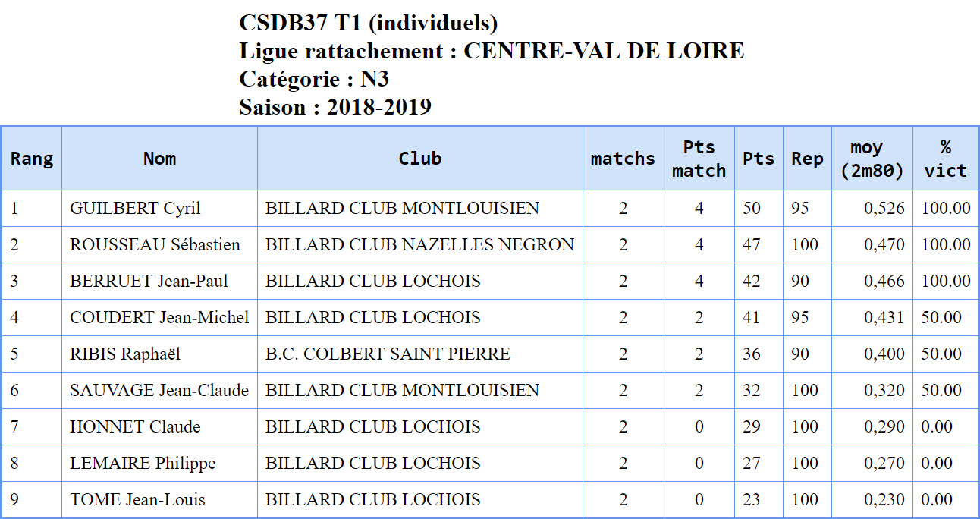This screenshot has height=519, width=980.
Task: Click the Rang column header
Action: [32, 159]
